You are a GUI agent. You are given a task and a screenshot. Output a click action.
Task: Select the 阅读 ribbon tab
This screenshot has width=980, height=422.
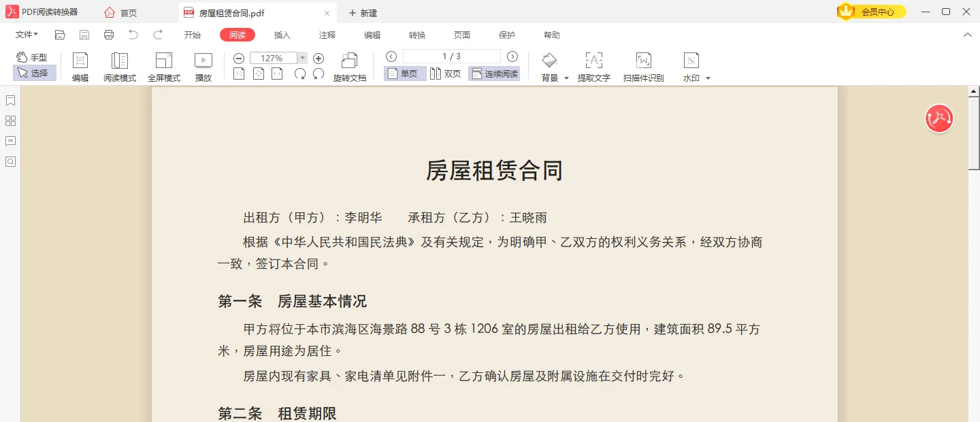[x=238, y=35]
